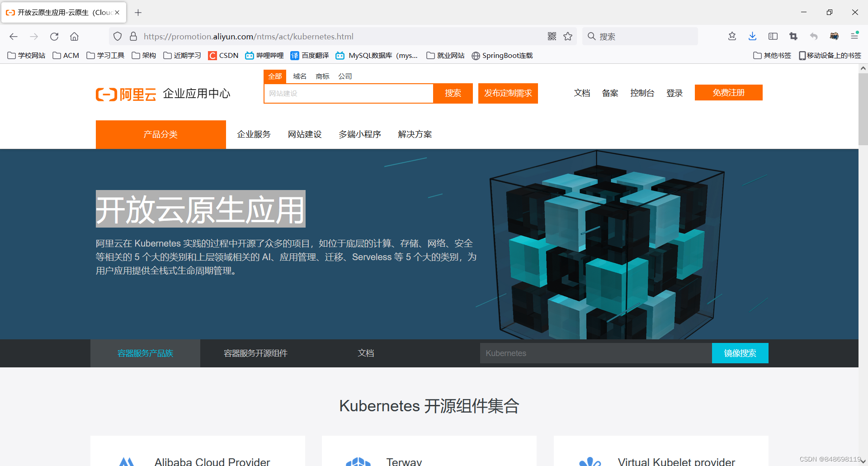868x466 pixels.
Task: Open the Firefox account avatar icon
Action: pyautogui.click(x=834, y=36)
